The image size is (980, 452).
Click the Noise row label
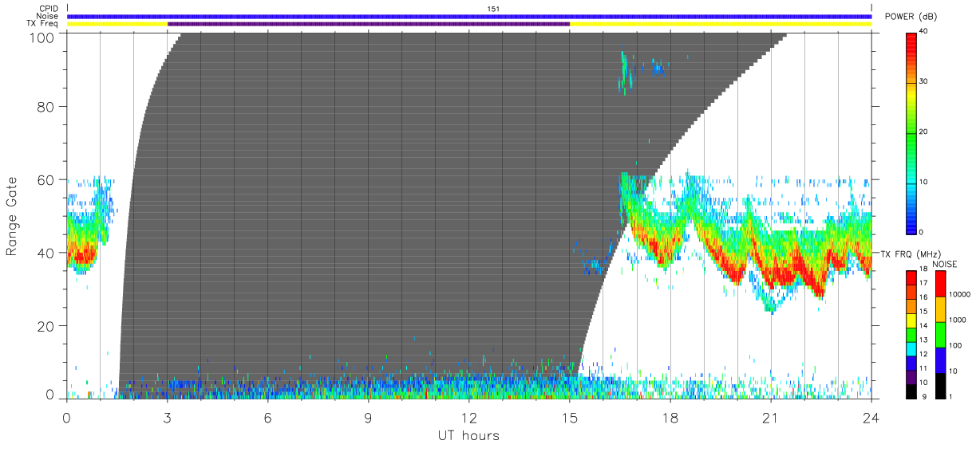click(47, 16)
